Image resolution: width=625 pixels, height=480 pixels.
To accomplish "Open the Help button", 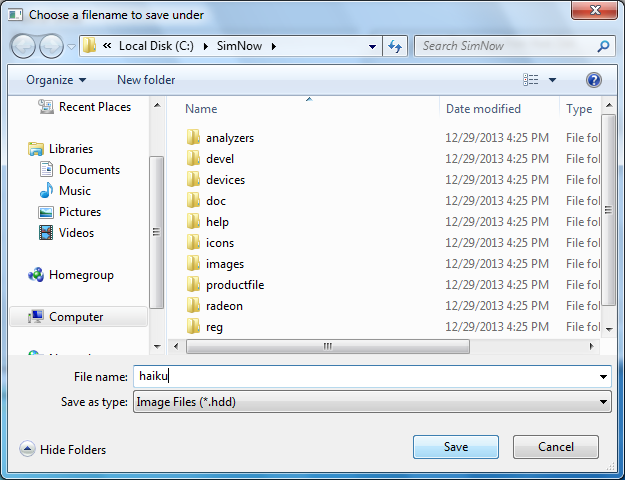I will [594, 80].
